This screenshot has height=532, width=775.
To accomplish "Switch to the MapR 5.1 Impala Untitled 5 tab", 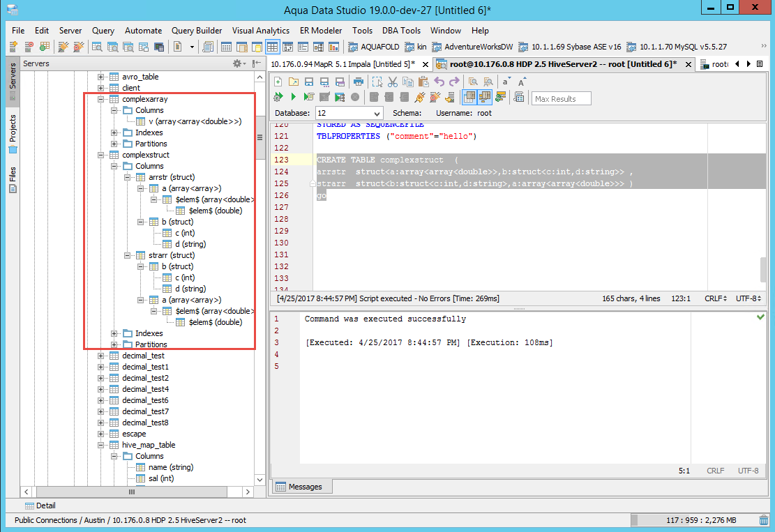I will click(x=343, y=64).
